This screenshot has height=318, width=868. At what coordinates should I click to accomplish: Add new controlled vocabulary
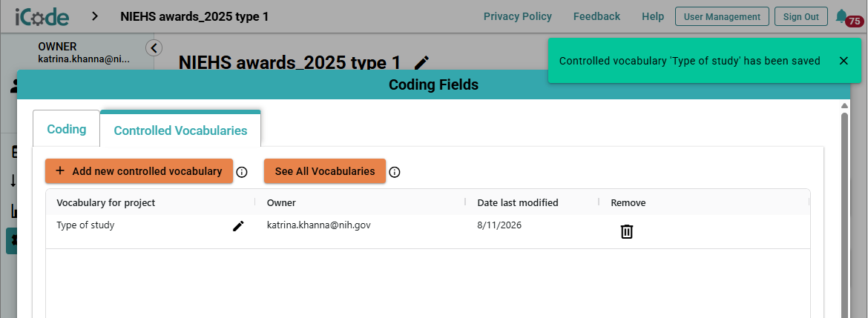(139, 171)
